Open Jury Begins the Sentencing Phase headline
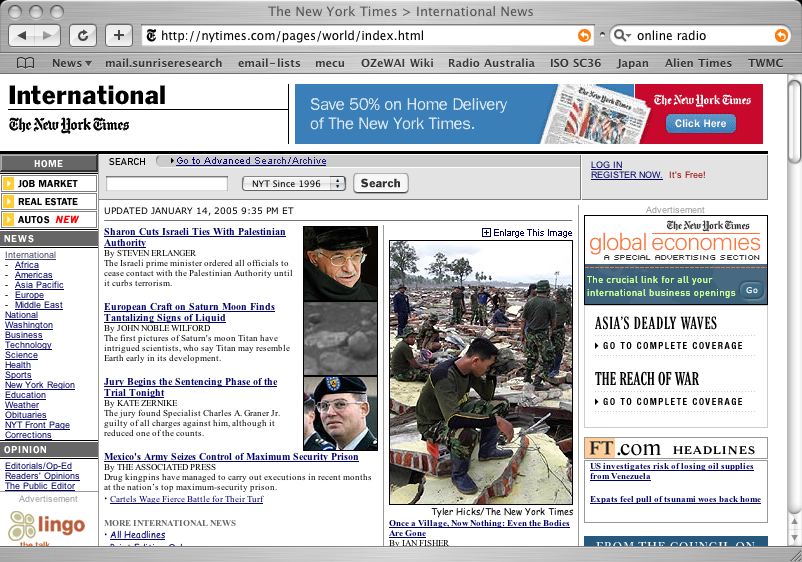The image size is (802, 562). 190,387
